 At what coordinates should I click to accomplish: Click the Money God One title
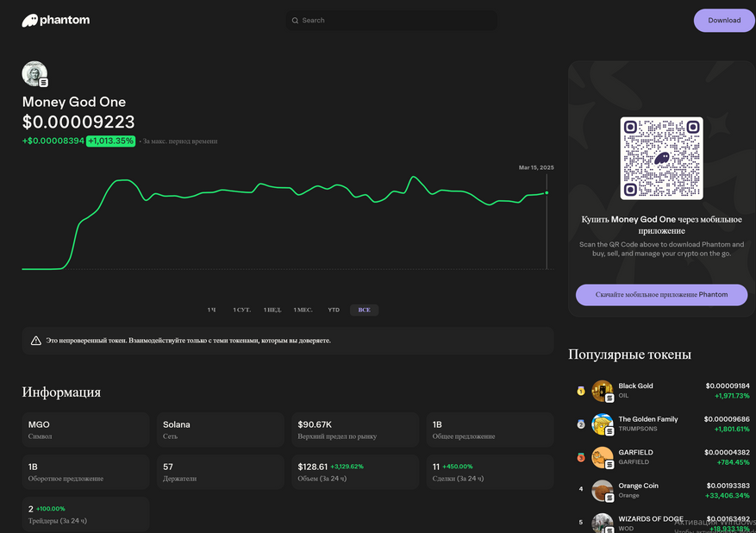click(74, 102)
